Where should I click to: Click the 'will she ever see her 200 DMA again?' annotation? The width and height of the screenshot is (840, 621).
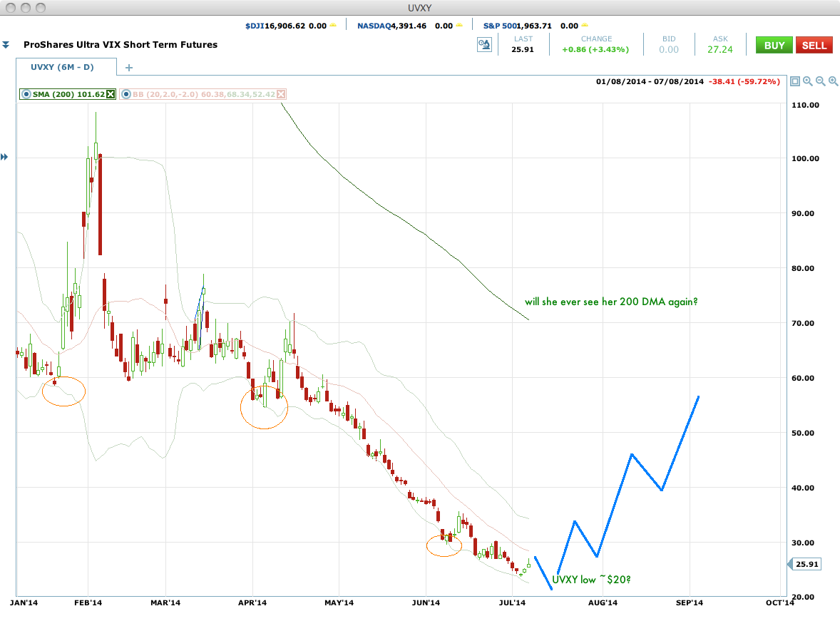point(611,302)
